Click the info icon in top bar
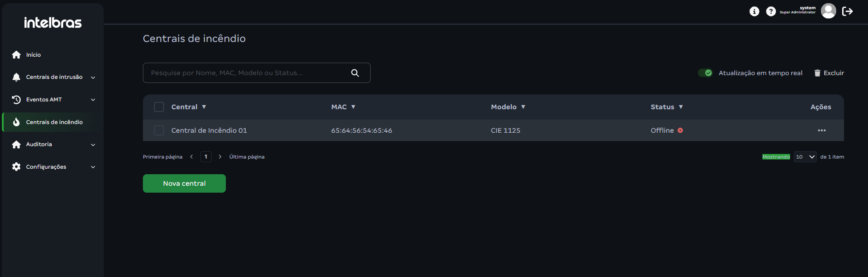The width and height of the screenshot is (868, 277). pos(754,11)
